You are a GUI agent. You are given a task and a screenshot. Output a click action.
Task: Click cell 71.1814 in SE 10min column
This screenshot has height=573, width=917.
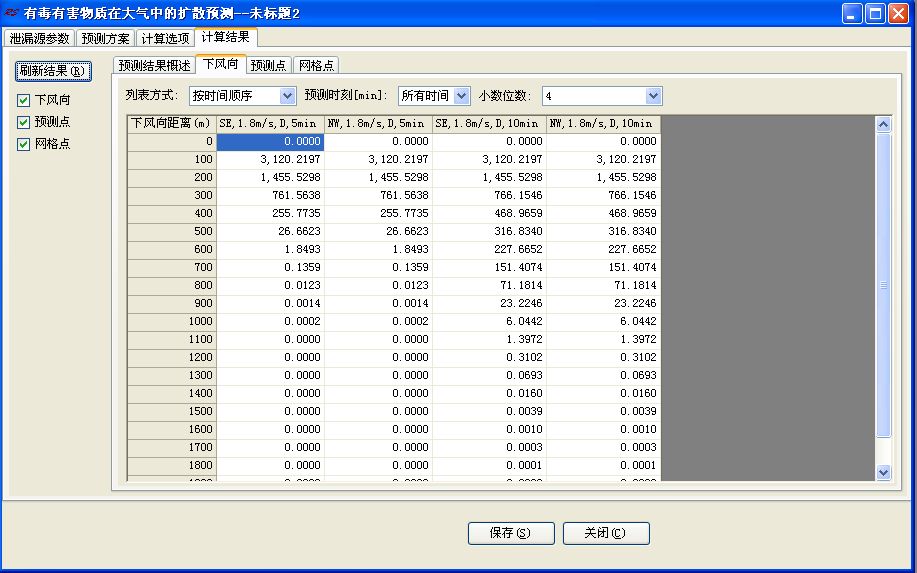coord(489,286)
